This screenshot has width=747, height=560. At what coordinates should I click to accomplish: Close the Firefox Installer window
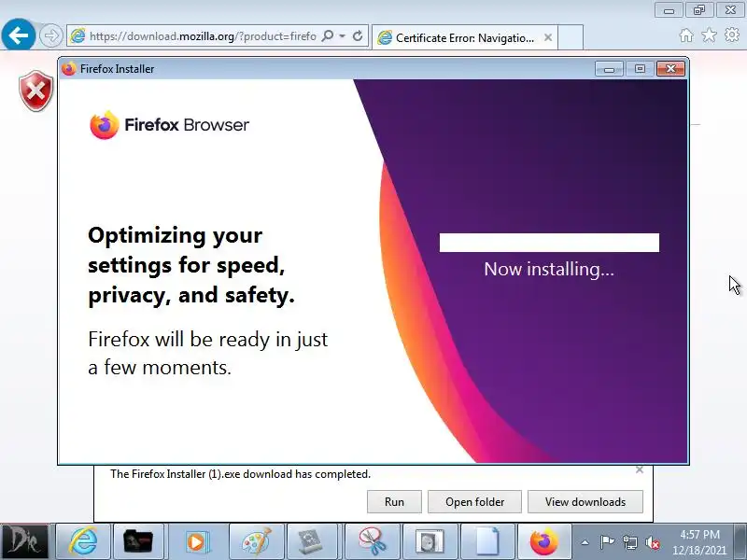click(x=670, y=69)
